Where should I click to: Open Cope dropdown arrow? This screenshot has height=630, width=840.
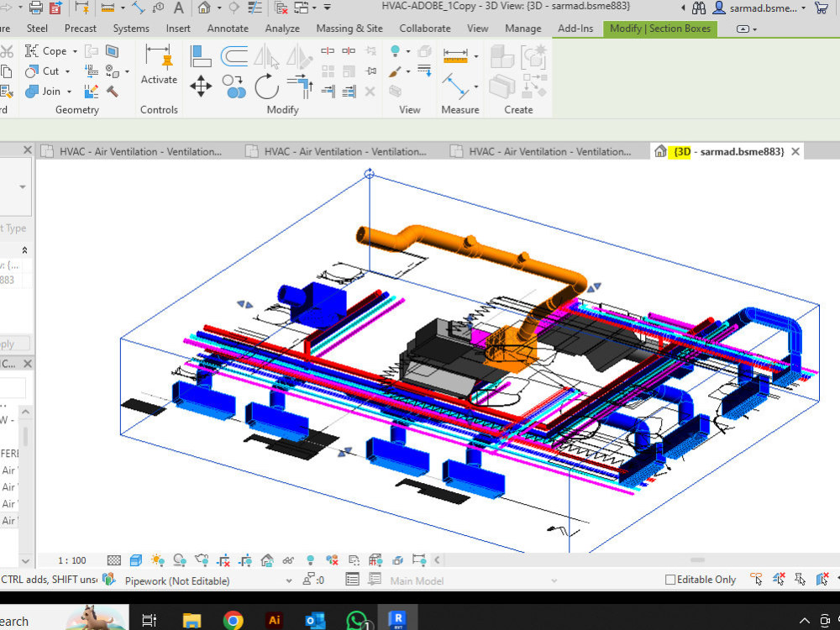tap(75, 51)
